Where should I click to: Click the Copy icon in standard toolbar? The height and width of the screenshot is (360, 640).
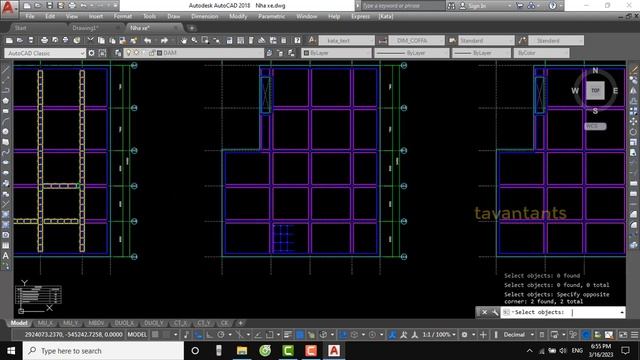101,40
